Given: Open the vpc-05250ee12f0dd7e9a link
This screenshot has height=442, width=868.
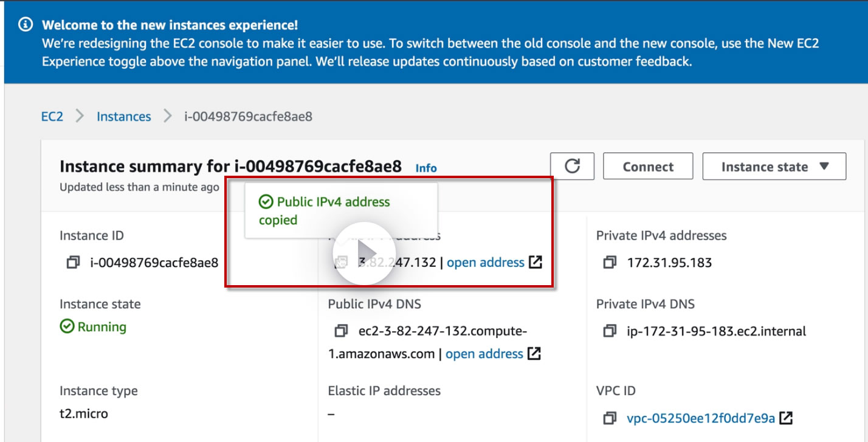Looking at the screenshot, I should [700, 418].
